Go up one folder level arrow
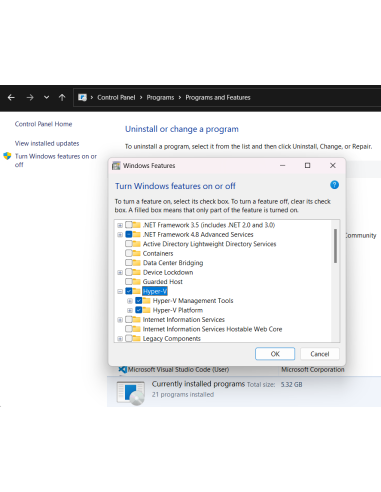This screenshot has width=381, height=492. point(62,97)
